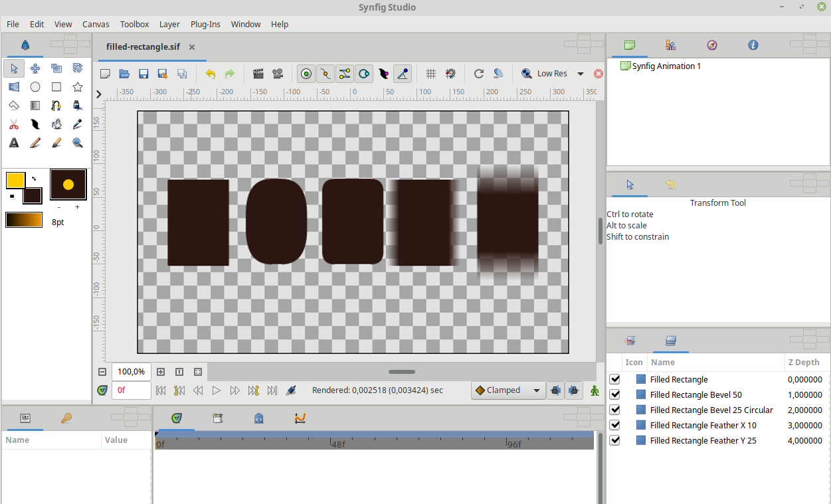Seek to the end of animation
Image resolution: width=831 pixels, height=504 pixels.
tap(272, 390)
